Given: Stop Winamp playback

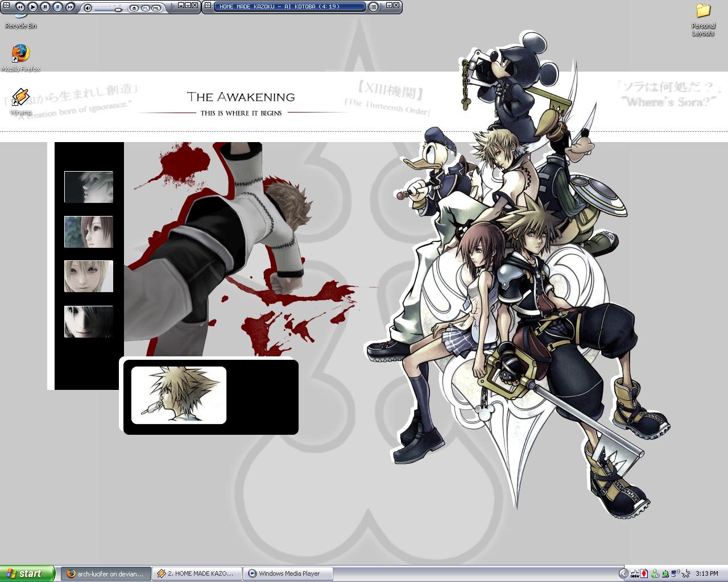Looking at the screenshot, I should [57, 7].
